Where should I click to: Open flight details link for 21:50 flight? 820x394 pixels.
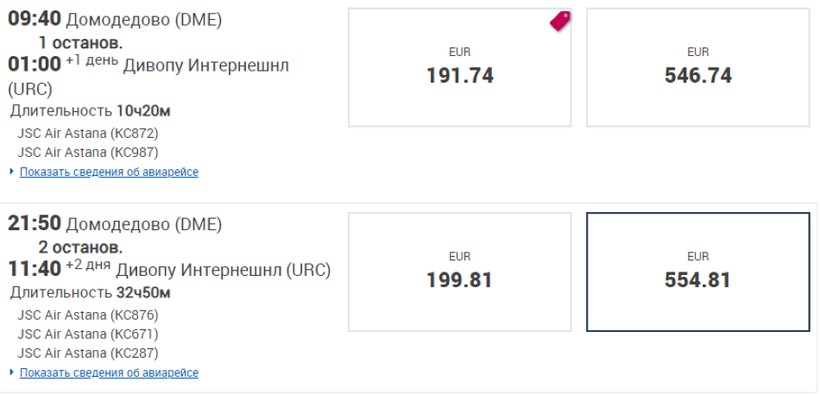[109, 373]
